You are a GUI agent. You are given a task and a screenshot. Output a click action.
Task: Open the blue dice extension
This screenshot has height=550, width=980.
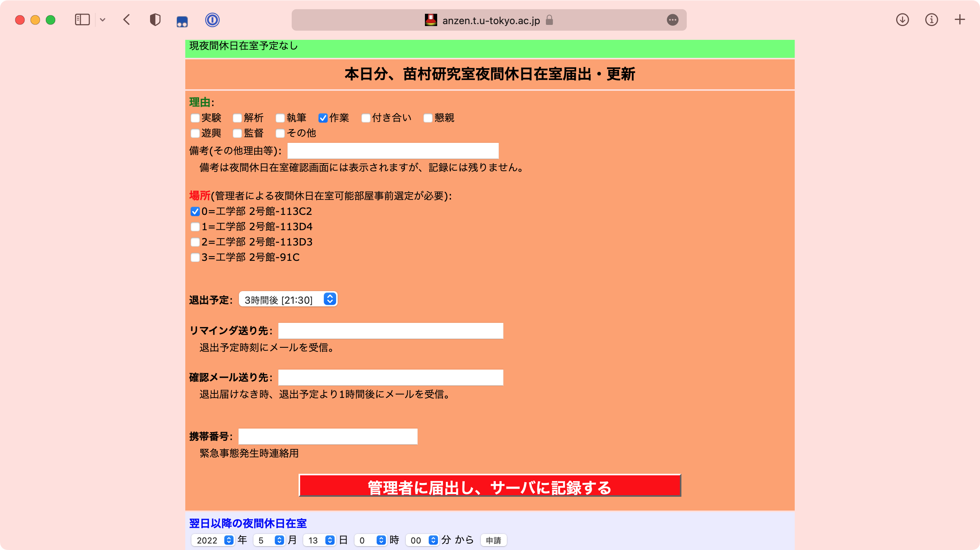pyautogui.click(x=182, y=20)
